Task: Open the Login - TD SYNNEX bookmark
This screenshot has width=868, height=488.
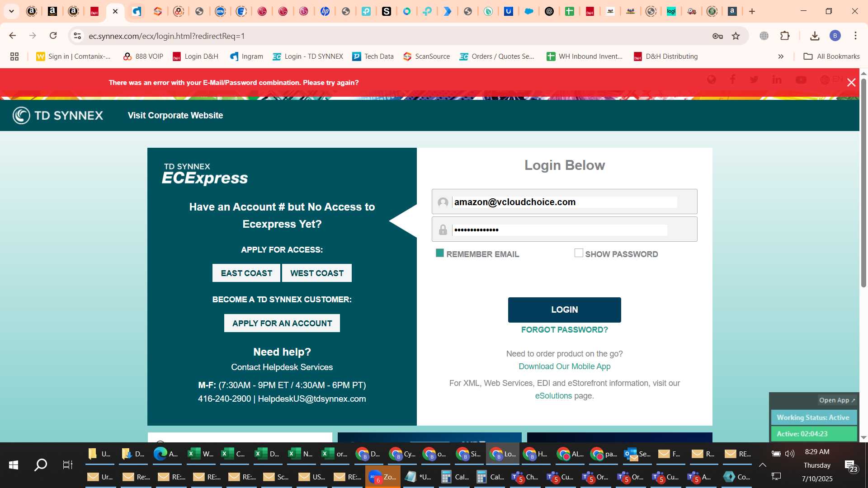Action: (308, 56)
